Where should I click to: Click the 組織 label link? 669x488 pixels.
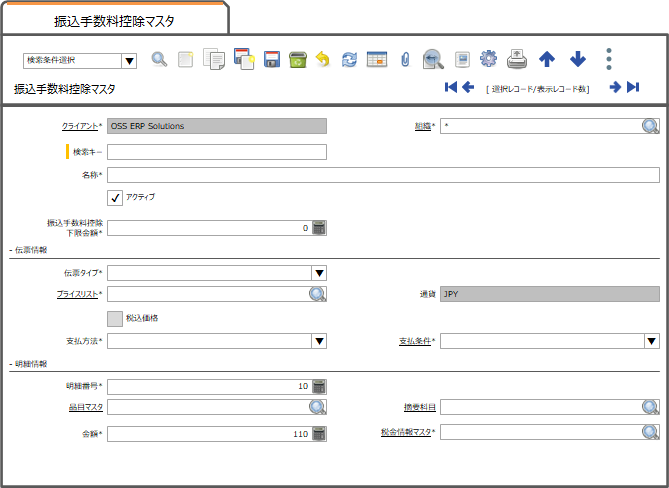(423, 126)
